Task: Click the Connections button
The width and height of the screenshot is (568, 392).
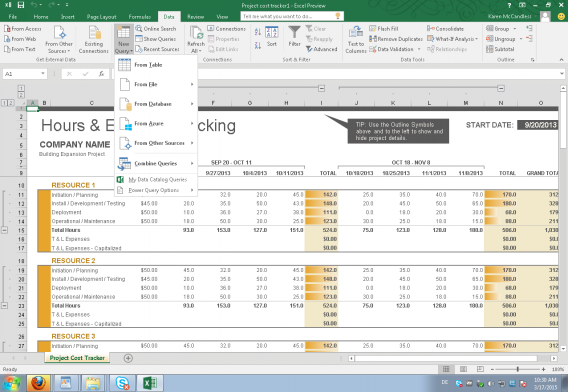Action: pyautogui.click(x=226, y=29)
